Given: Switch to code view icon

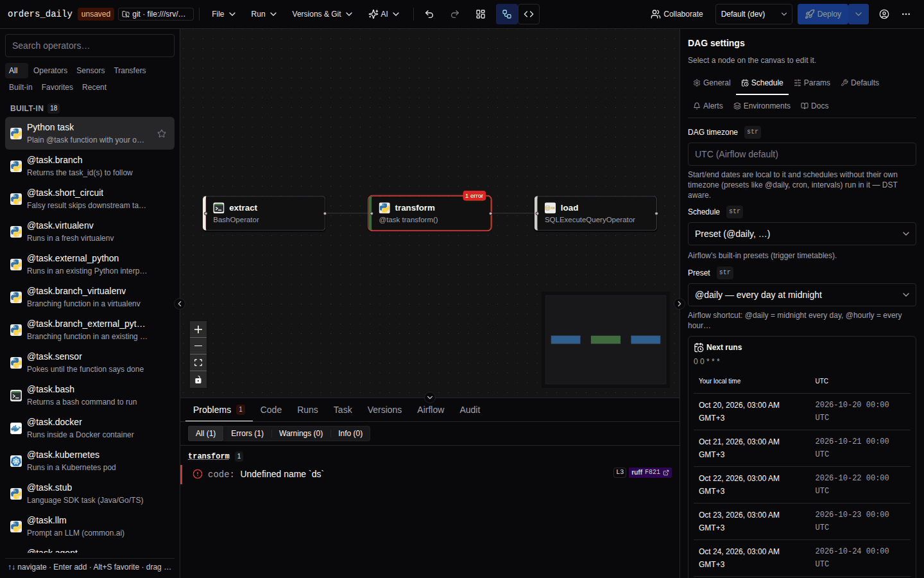Looking at the screenshot, I should [529, 14].
